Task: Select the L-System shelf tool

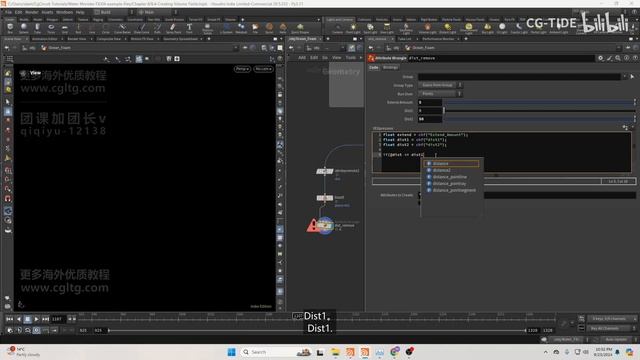Action: [226, 28]
